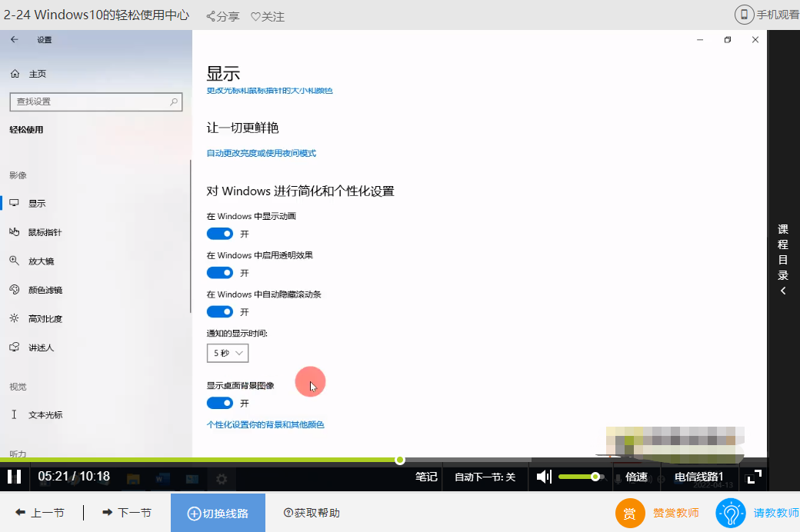Go to 上一节 previous lesson
Image resolution: width=800 pixels, height=532 pixels.
tap(40, 513)
